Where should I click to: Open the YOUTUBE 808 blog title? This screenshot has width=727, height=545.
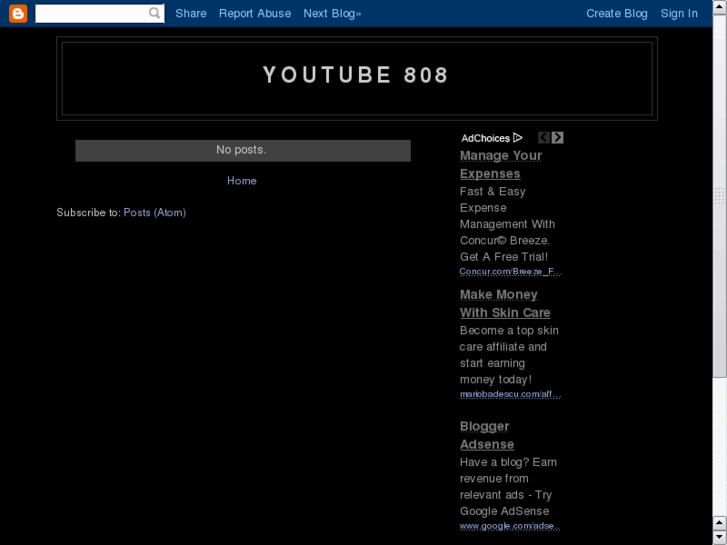pos(356,75)
